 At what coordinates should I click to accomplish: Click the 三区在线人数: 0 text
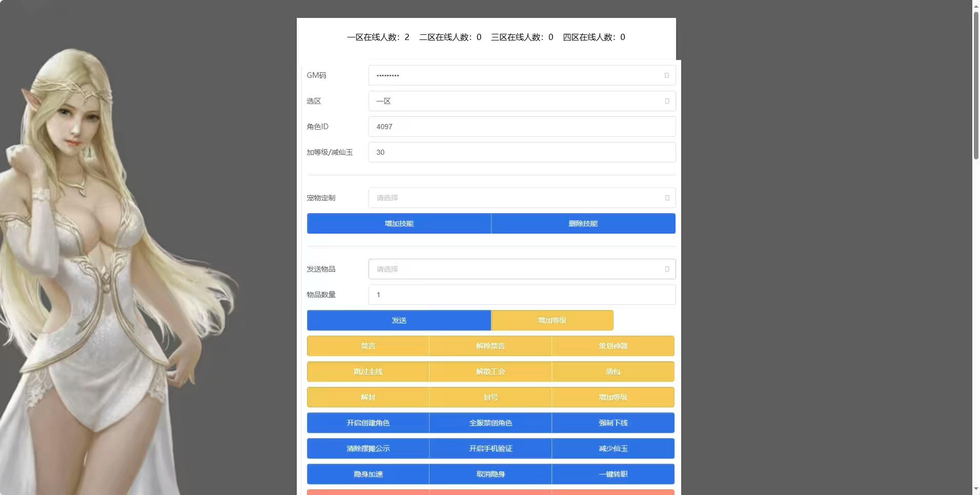click(522, 37)
